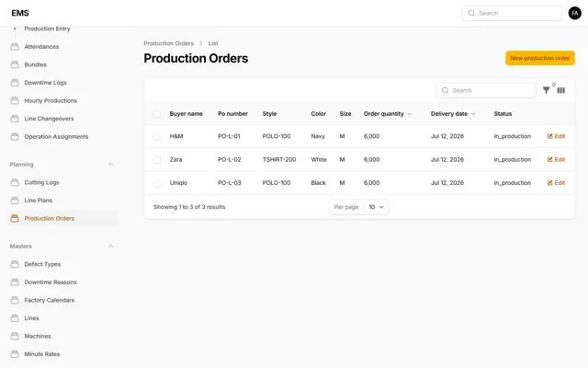Open Defect Types under Masters
Screen dimensions: 588x368
[x=42, y=264]
